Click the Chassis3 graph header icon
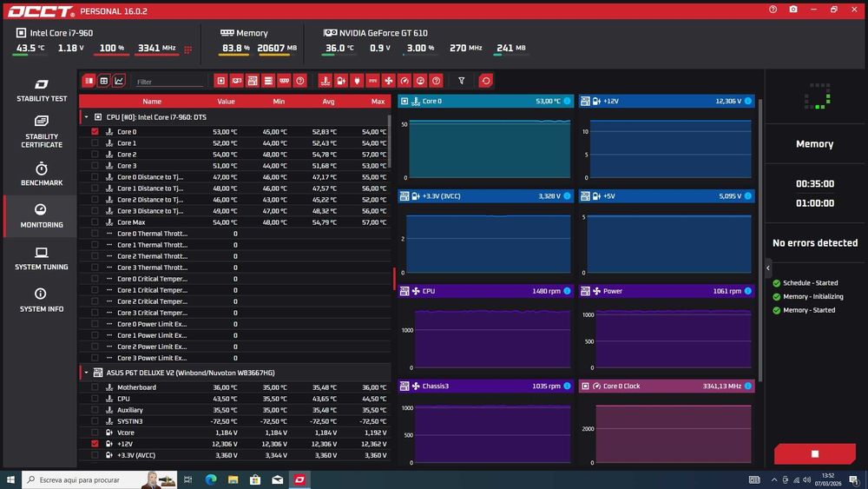The height and width of the screenshot is (489, 868). point(404,386)
